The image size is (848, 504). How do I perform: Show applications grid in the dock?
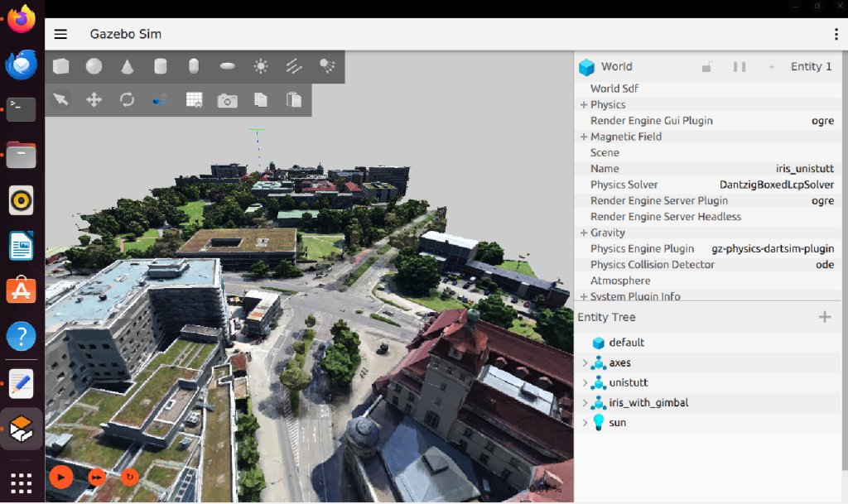[x=21, y=483]
